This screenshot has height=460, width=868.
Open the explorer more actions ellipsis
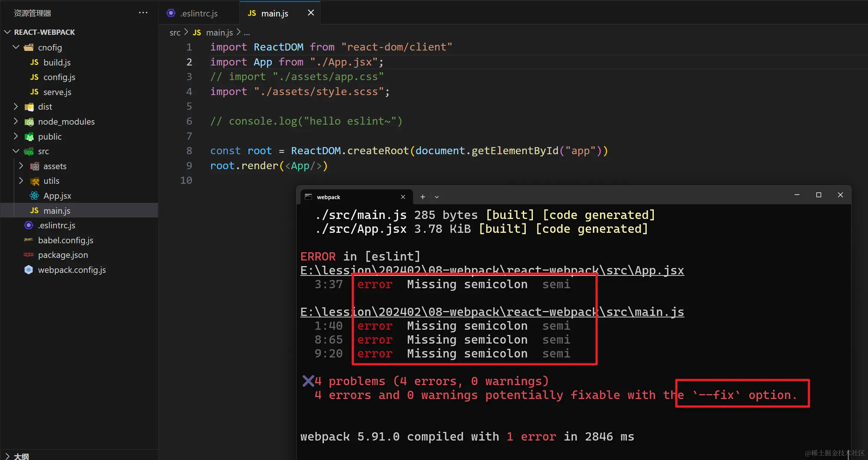(143, 13)
